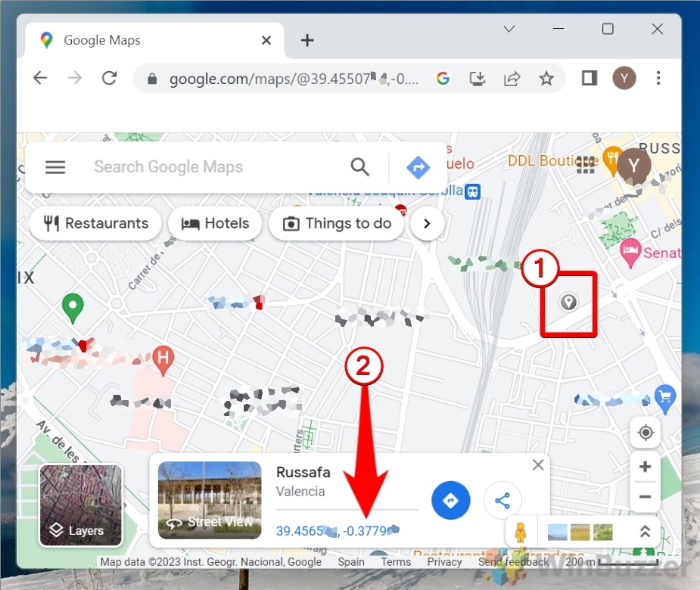Open the browser side panel

click(x=590, y=78)
